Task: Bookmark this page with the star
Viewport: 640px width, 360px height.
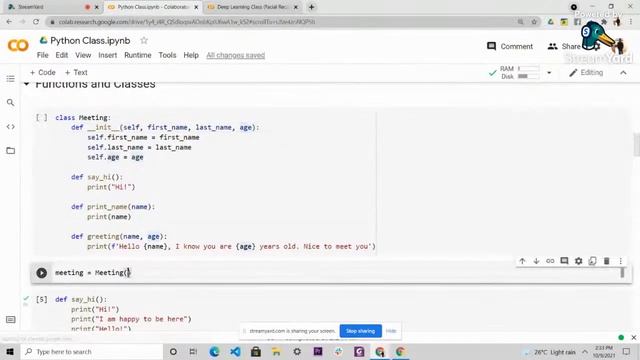Action: [x=534, y=22]
